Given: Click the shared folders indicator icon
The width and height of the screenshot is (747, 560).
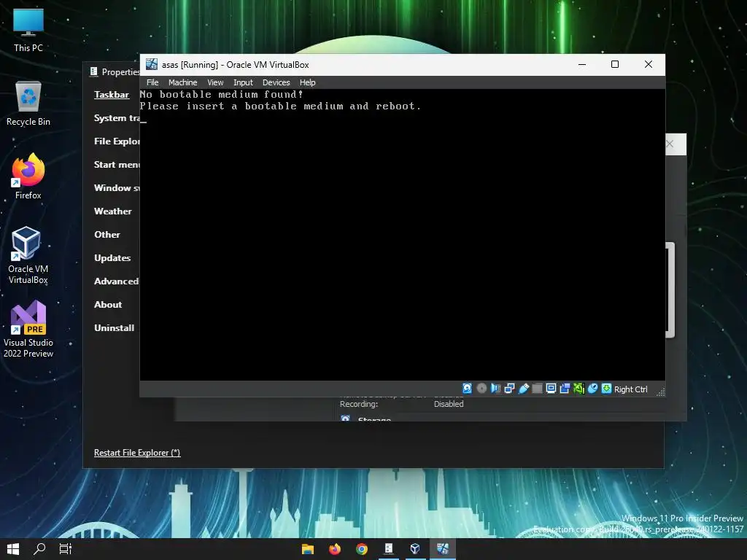Looking at the screenshot, I should click(537, 389).
